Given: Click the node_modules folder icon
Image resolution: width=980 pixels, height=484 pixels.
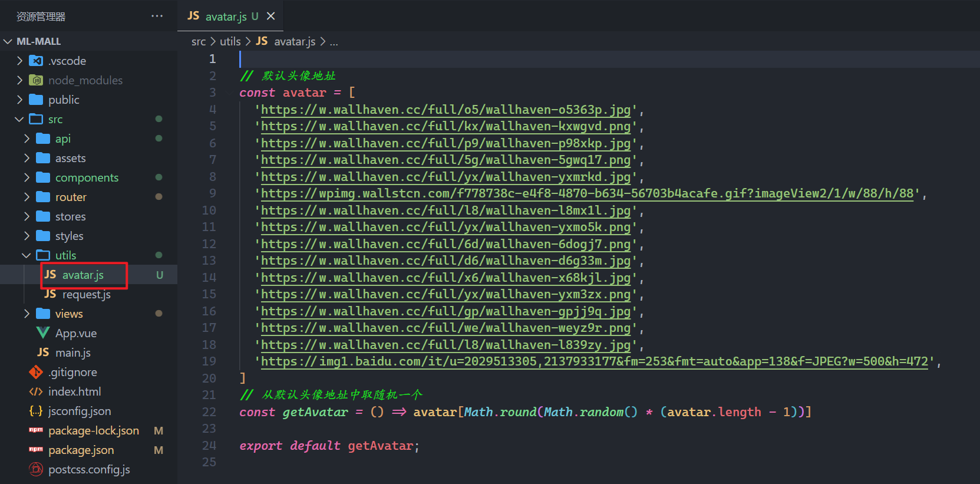Looking at the screenshot, I should coord(36,80).
